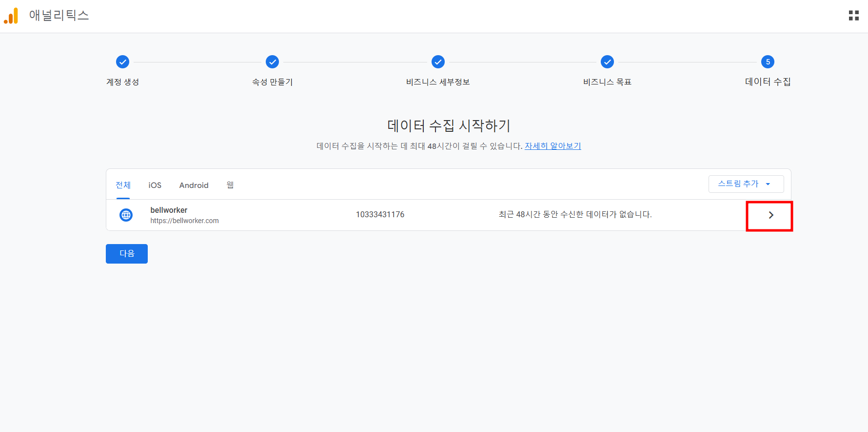The image size is (868, 432).
Task: Select the 전체 tab
Action: tap(123, 185)
